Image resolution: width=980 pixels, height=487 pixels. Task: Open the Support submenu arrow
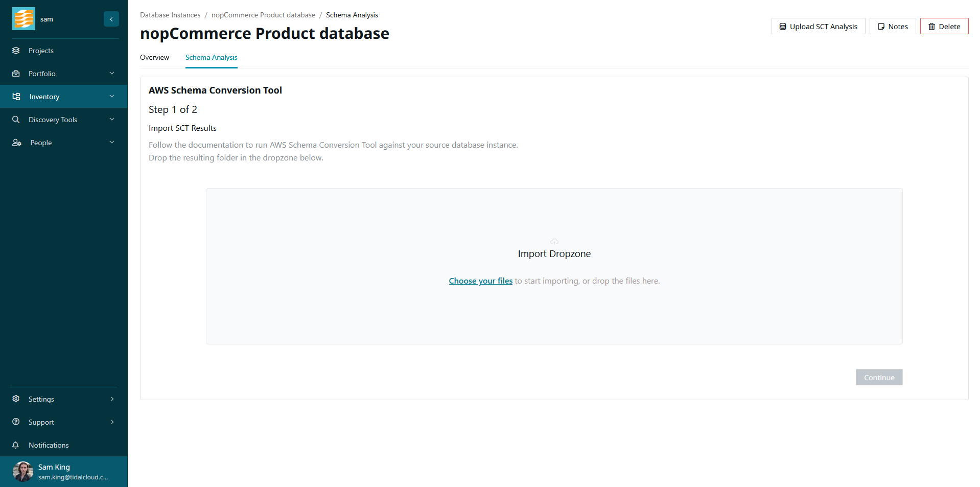coord(112,422)
